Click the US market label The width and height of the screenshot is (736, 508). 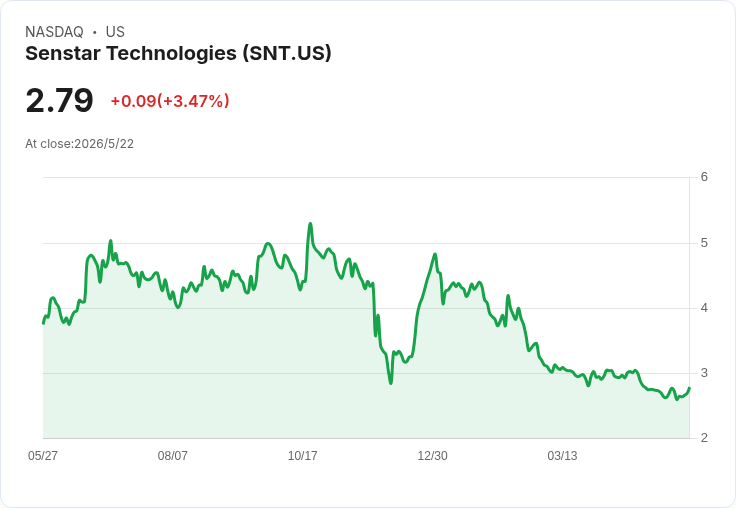coord(115,32)
